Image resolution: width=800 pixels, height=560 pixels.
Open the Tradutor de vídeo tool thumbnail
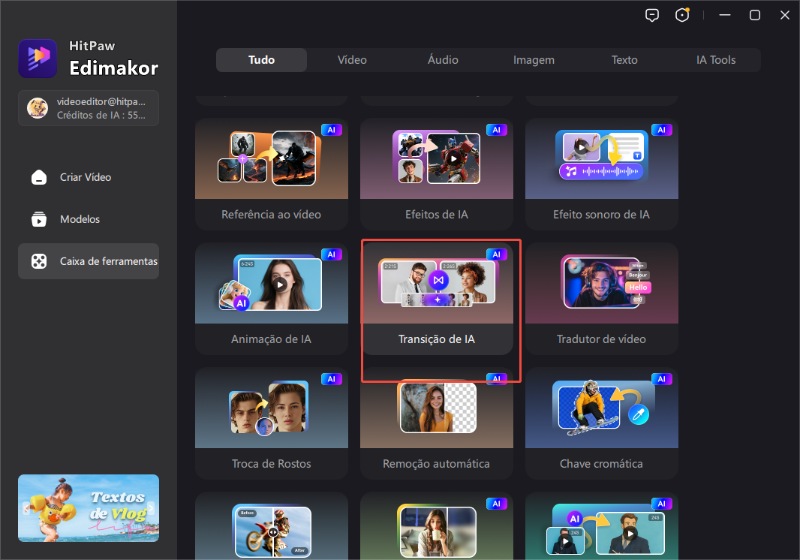pos(602,283)
